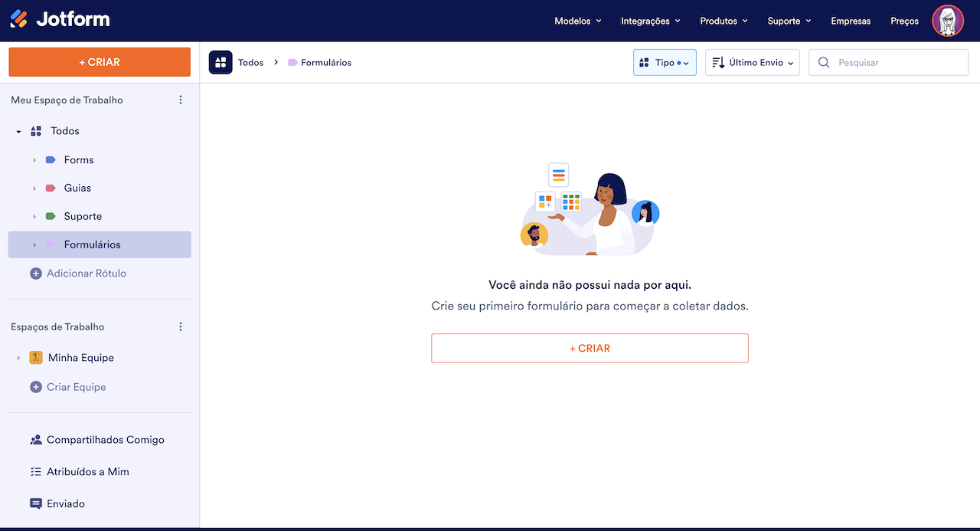Viewport: 980px width, 531px height.
Task: Open Meu Espaço de Trabalho three-dot menu
Action: point(181,100)
